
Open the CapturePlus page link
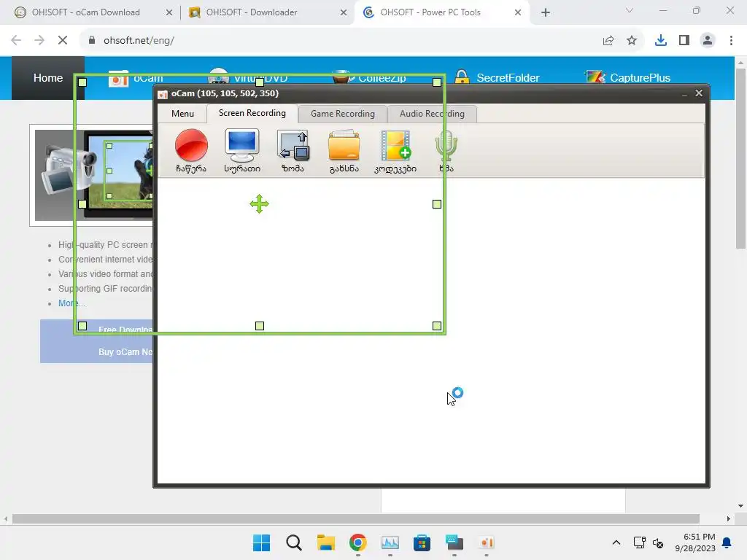pyautogui.click(x=640, y=77)
